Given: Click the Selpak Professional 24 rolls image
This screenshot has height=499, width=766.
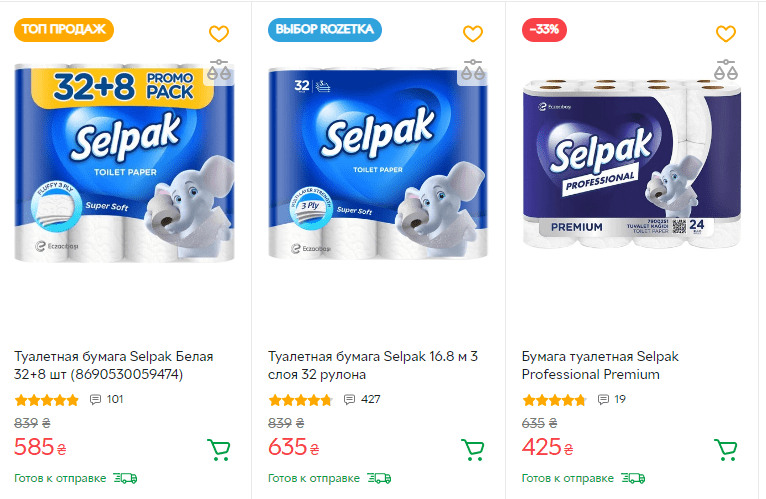Looking at the screenshot, I should (631, 165).
